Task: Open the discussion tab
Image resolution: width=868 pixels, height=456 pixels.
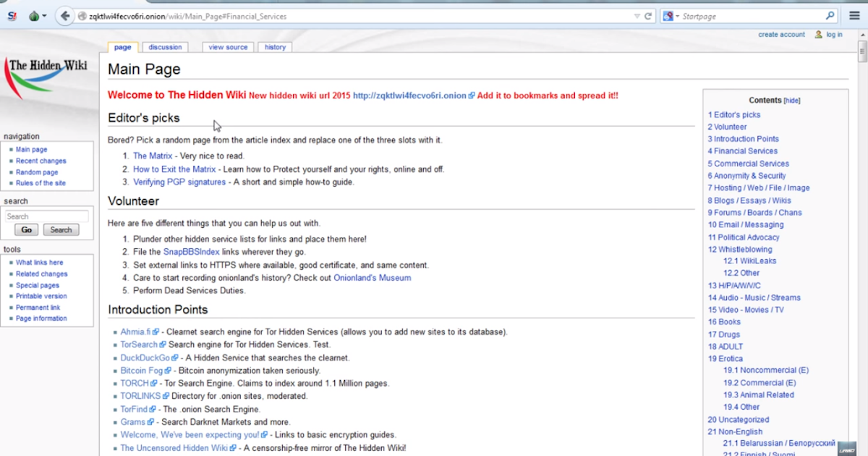Action: click(x=166, y=47)
